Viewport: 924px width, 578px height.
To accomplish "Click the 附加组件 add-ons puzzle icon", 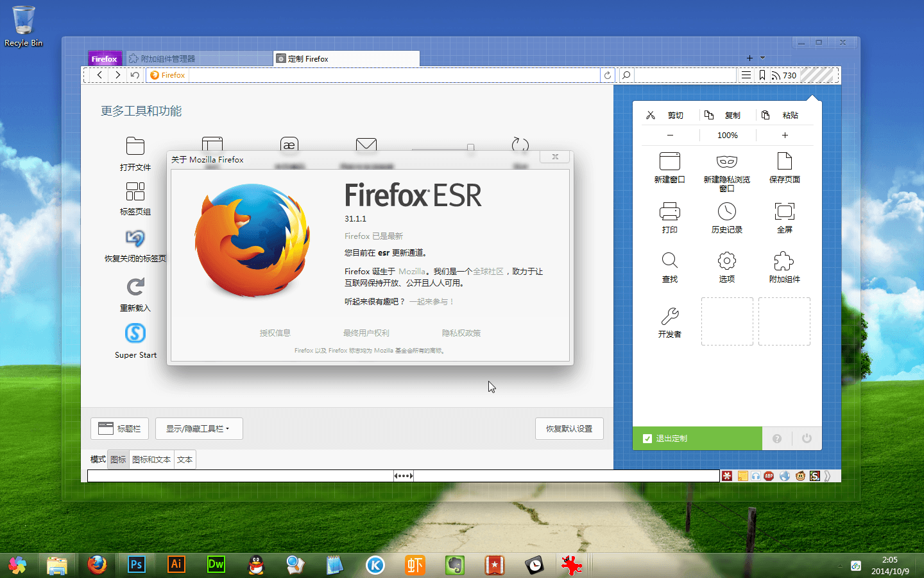I will point(784,261).
